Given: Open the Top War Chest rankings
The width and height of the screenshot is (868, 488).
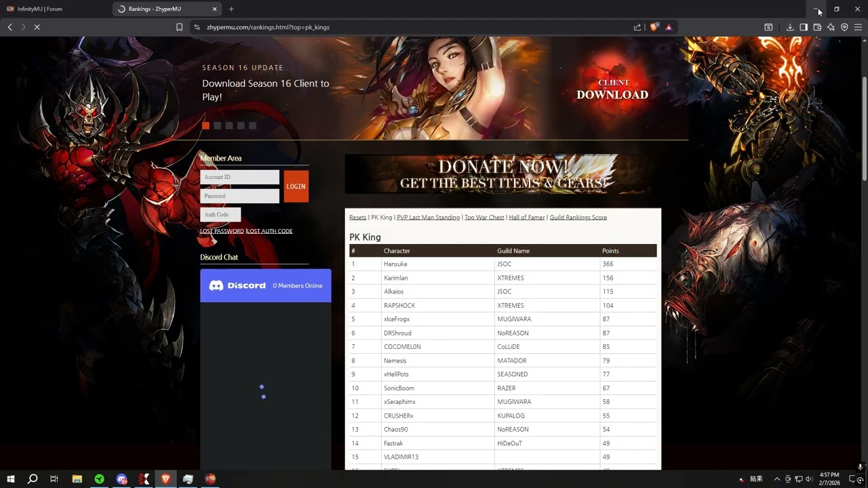Looking at the screenshot, I should pyautogui.click(x=484, y=218).
